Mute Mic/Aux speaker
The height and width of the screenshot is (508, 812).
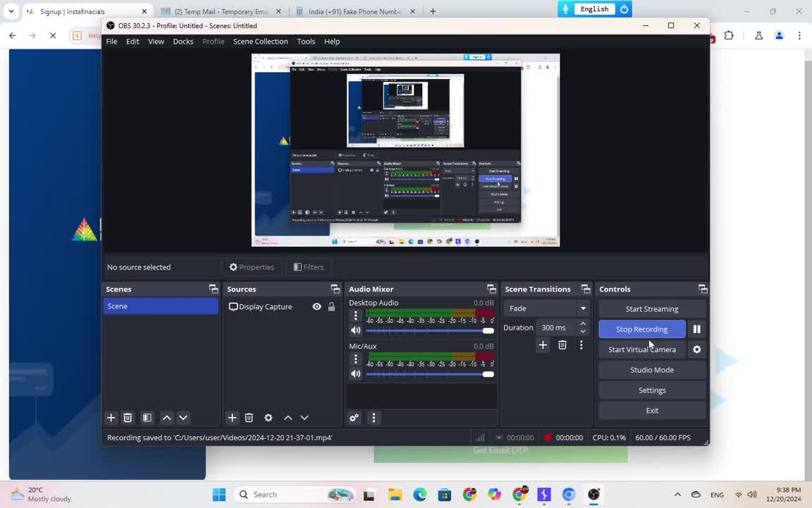356,374
